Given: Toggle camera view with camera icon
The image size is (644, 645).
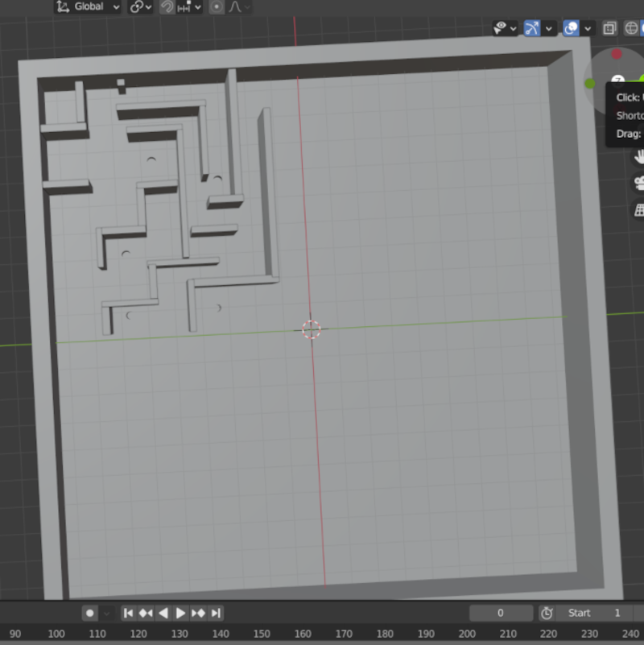Looking at the screenshot, I should [639, 182].
